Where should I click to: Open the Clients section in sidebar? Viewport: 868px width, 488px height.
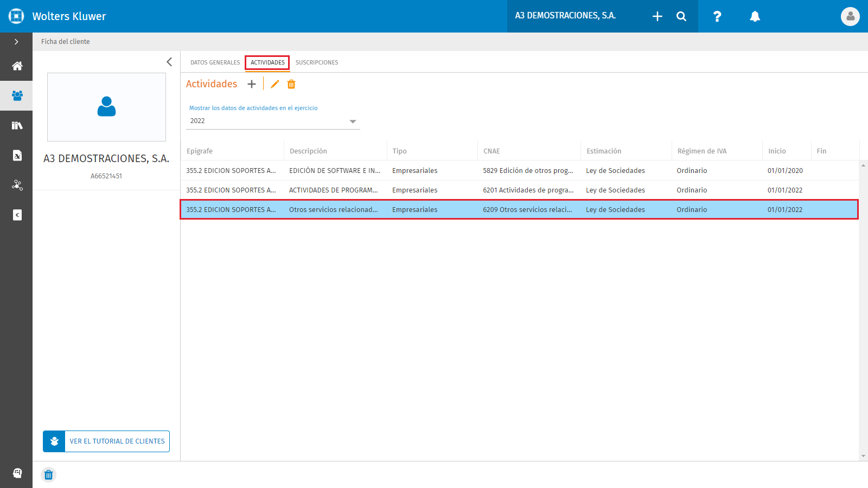(x=17, y=95)
